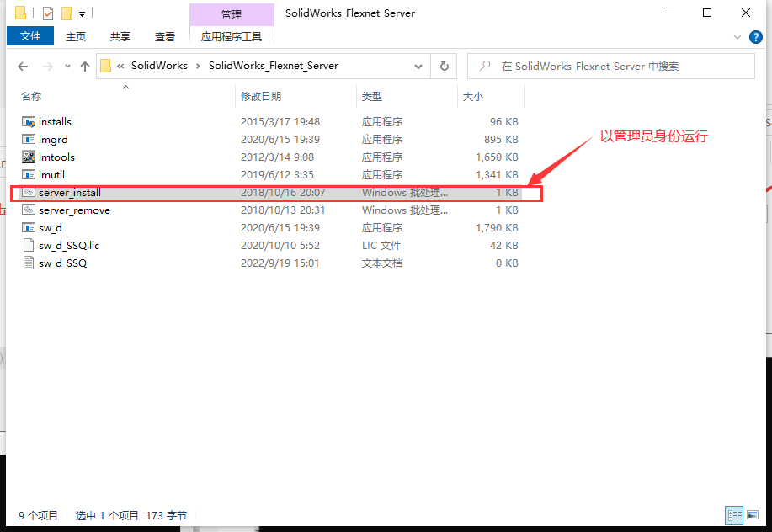Switch to large icons view layout
The image size is (772, 532).
pos(753,515)
